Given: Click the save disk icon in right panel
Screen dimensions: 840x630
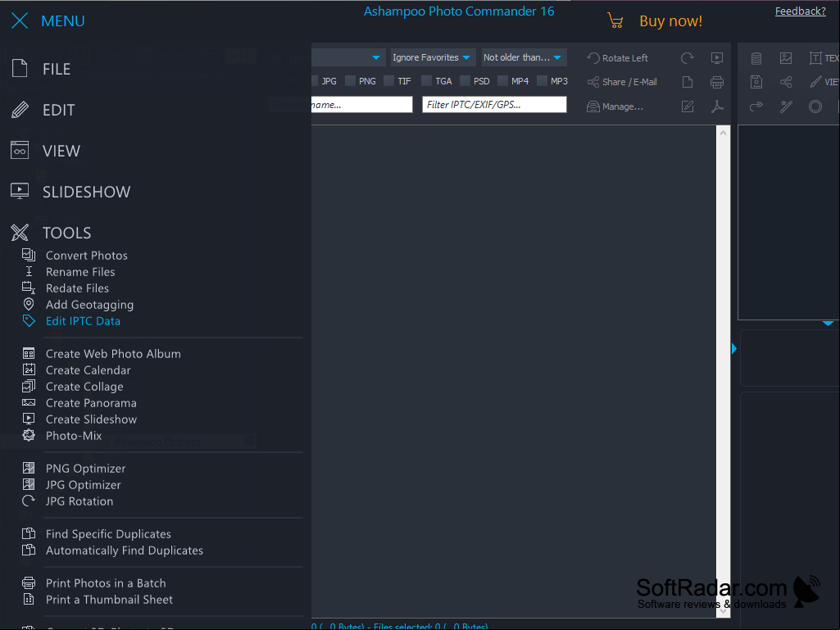Looking at the screenshot, I should pos(756,82).
